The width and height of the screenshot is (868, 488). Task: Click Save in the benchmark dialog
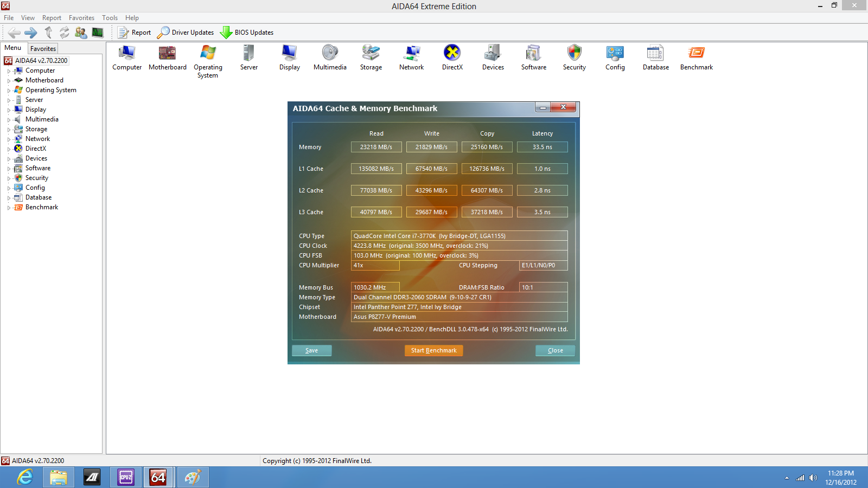tap(311, 350)
